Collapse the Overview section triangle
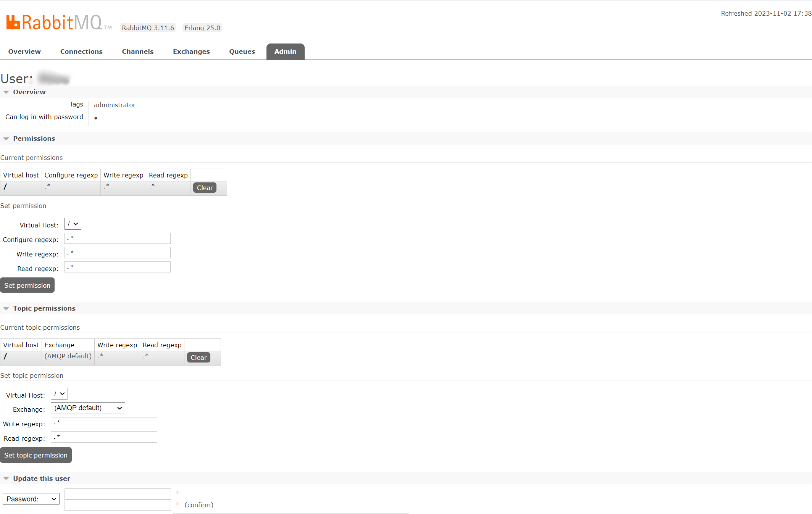 point(6,92)
